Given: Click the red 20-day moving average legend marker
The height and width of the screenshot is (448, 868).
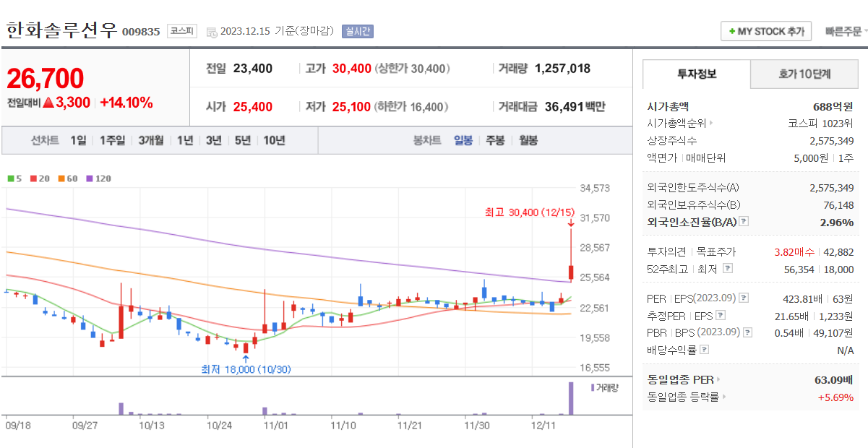Looking at the screenshot, I should tap(33, 178).
